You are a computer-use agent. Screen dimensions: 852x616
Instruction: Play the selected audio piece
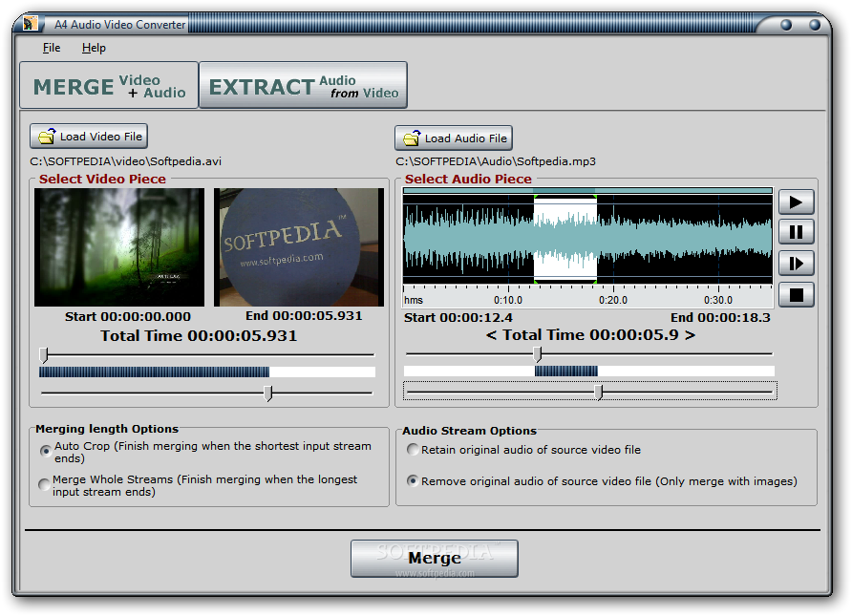click(796, 202)
